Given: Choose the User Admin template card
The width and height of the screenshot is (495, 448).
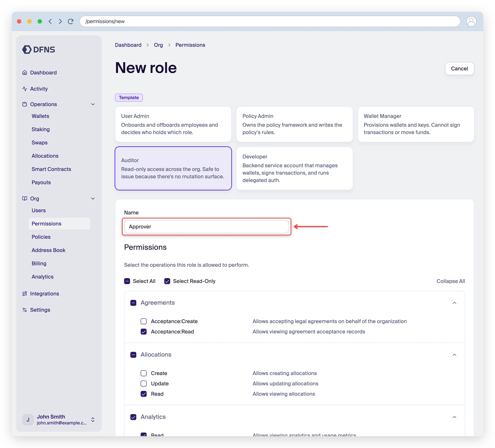Looking at the screenshot, I should click(x=173, y=124).
